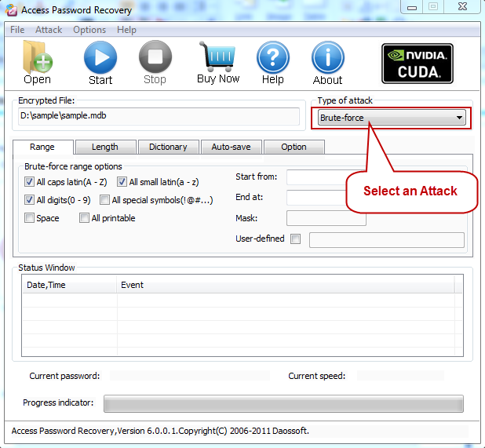Enable All special symbols checkbox

tap(104, 200)
